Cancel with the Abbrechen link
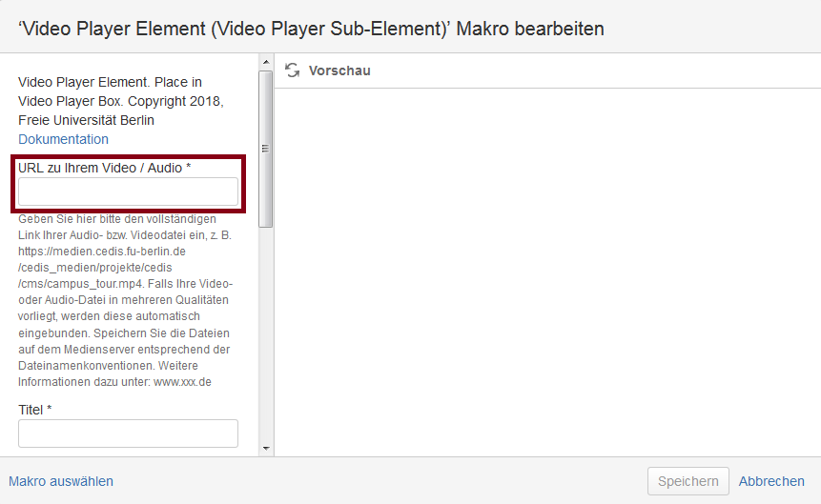This screenshot has height=504, width=821. [x=771, y=481]
